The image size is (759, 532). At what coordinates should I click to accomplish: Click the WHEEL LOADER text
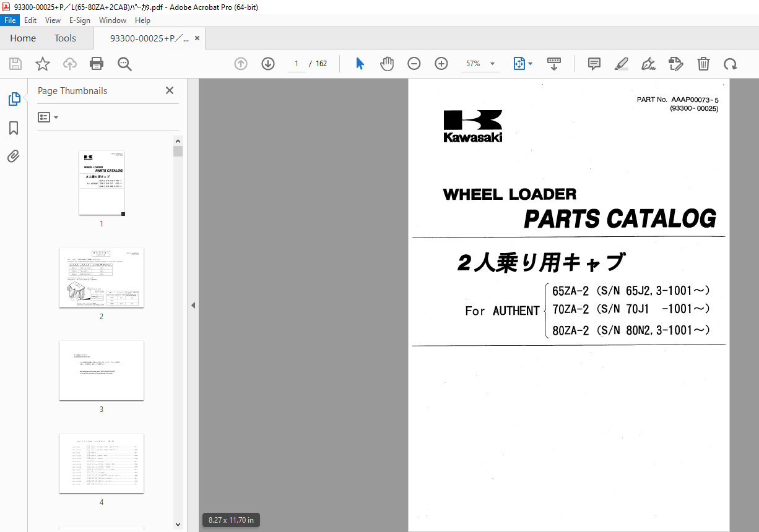click(x=510, y=194)
